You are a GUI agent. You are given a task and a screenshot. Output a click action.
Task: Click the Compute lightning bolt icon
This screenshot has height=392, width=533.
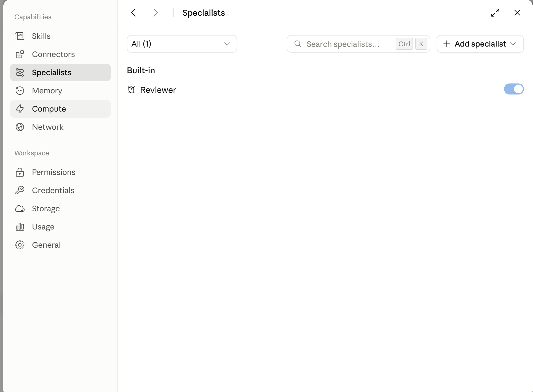(20, 109)
